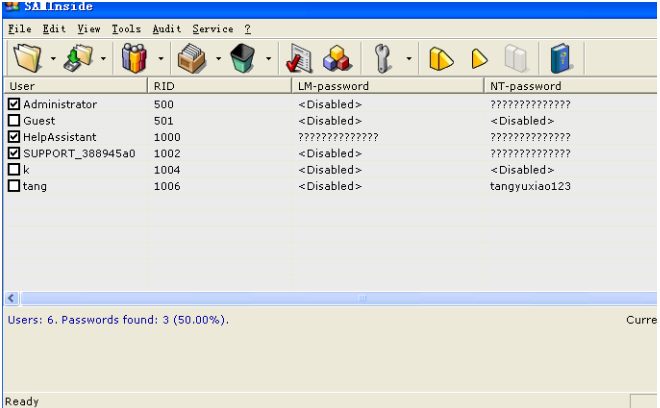Expand the wrench icon dropdown arrow
Screen dimensions: 660x408
(x=409, y=59)
